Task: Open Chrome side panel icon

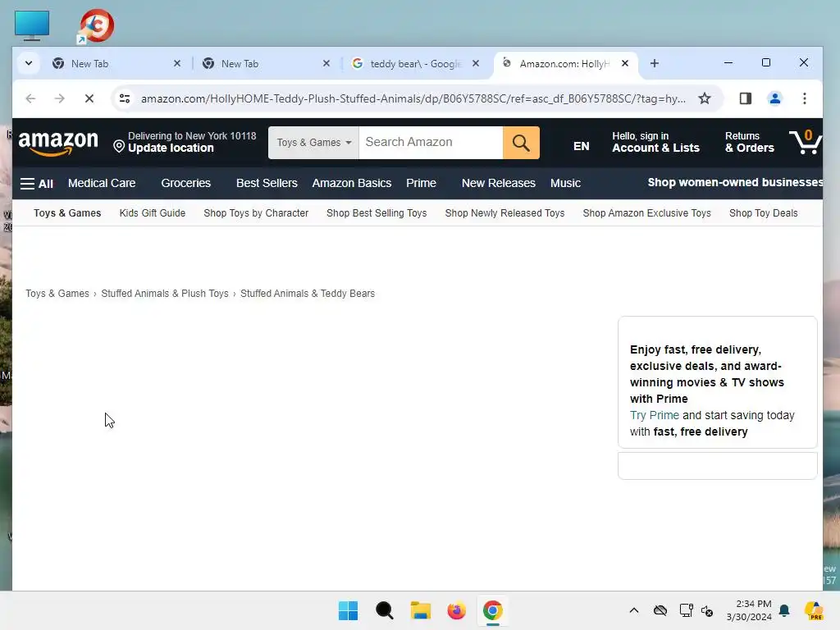Action: click(x=745, y=98)
